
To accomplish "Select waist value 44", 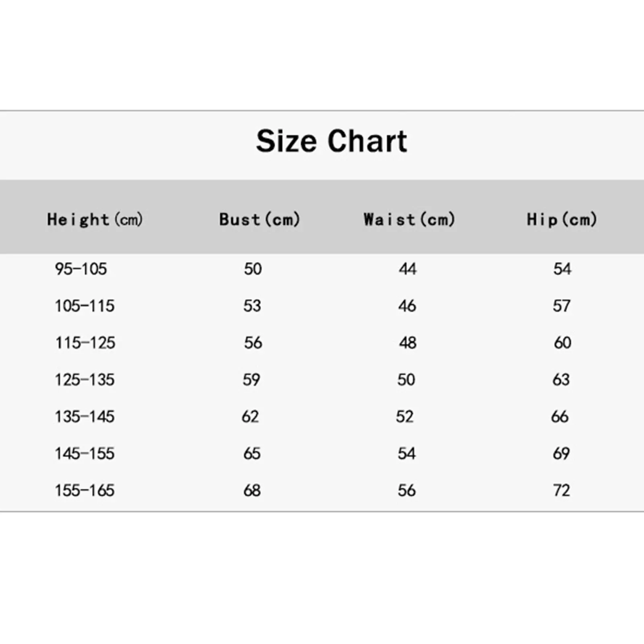I will (x=408, y=269).
